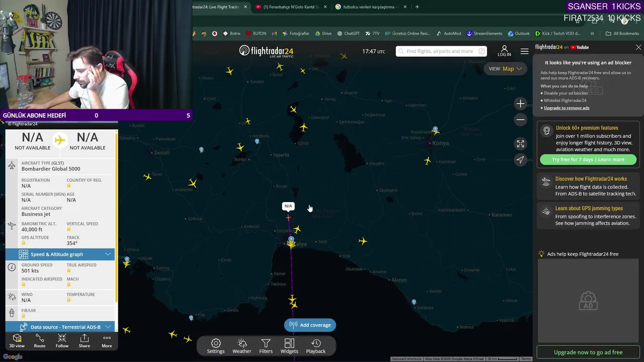Click the Log In user icon
The height and width of the screenshot is (362, 644).
tap(504, 51)
